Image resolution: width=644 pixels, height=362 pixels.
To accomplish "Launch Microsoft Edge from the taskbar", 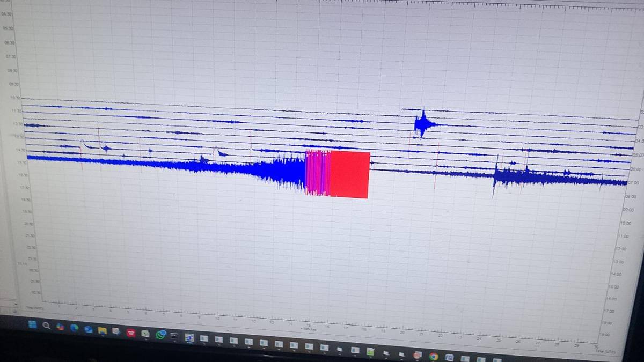I will click(74, 327).
